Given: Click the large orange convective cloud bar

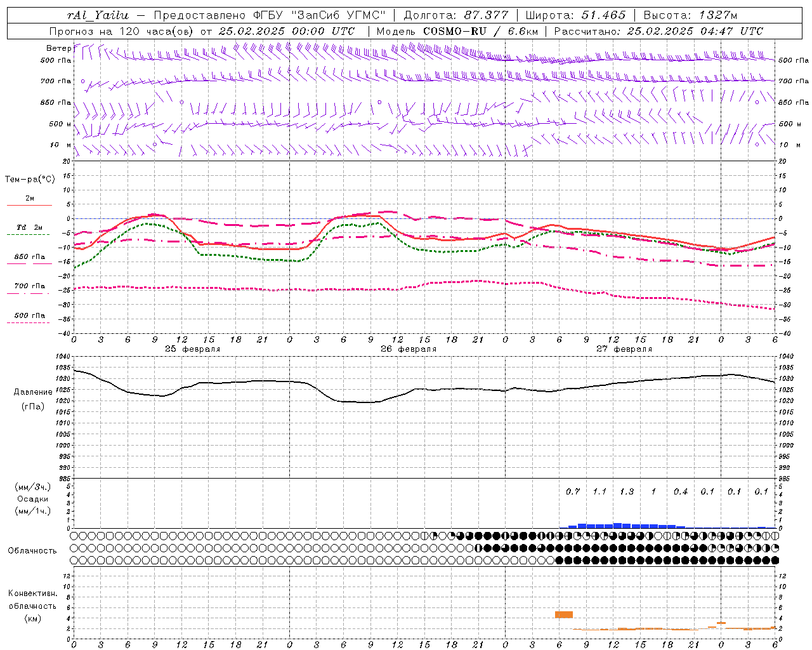Looking at the screenshot, I should click(564, 614).
